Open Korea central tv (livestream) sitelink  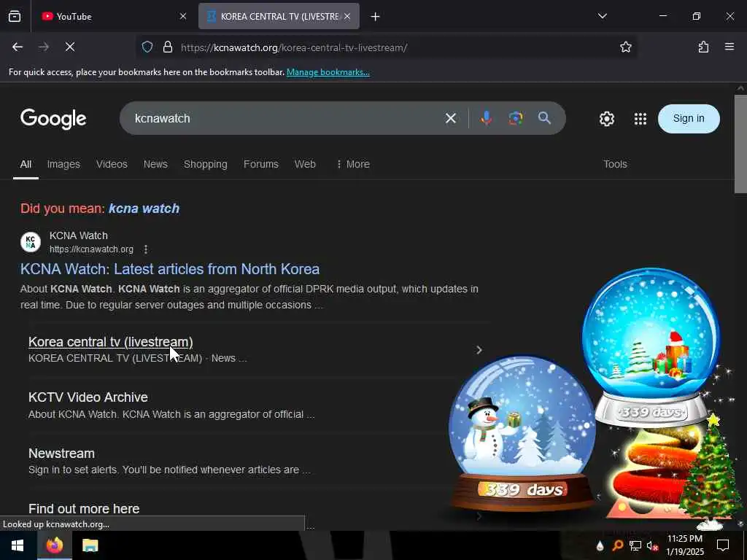click(x=111, y=342)
